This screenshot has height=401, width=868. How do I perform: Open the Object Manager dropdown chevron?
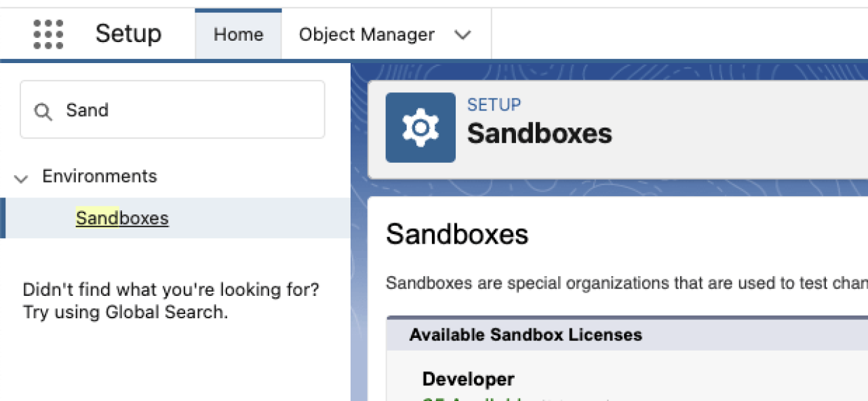click(x=462, y=35)
